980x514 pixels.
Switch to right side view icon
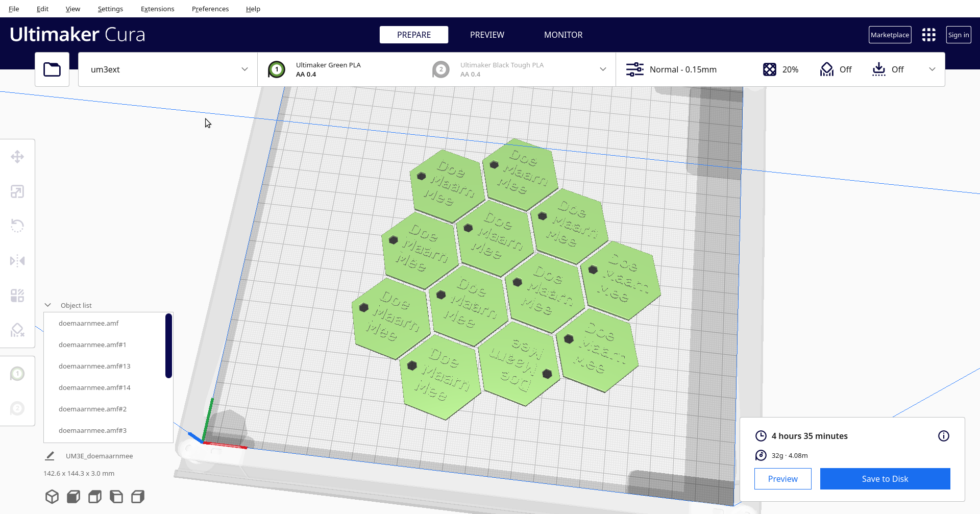tap(138, 497)
